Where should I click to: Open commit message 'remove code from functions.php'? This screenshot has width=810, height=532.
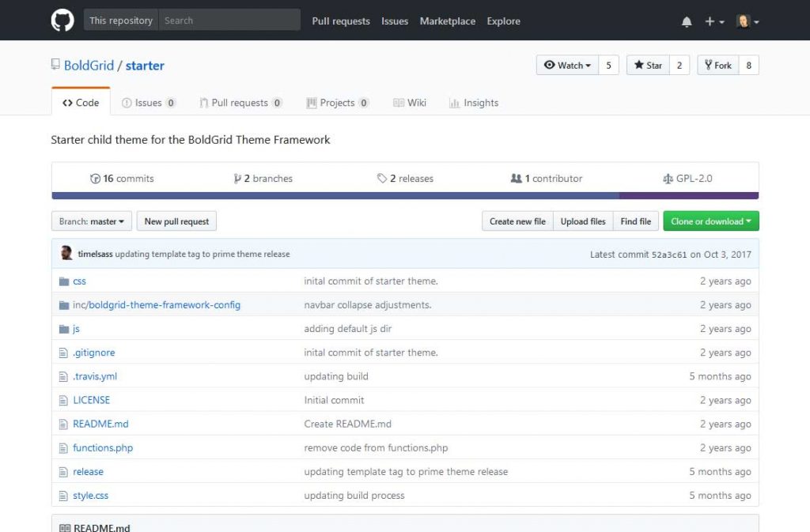[376, 448]
